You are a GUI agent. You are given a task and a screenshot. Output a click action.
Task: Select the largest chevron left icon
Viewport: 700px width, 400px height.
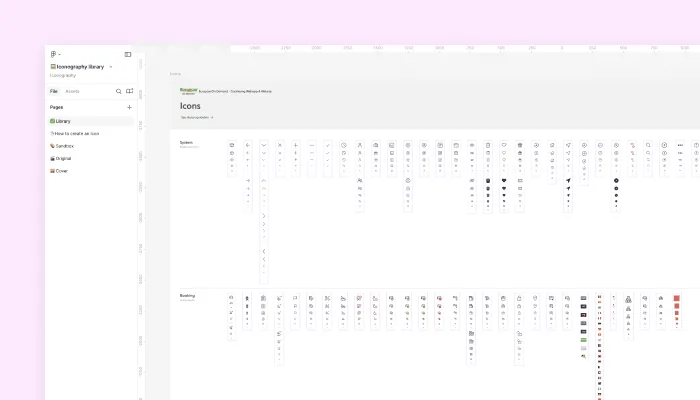click(x=264, y=251)
